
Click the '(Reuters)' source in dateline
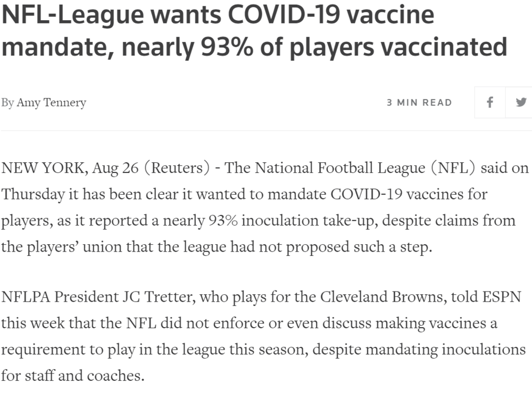coord(179,168)
